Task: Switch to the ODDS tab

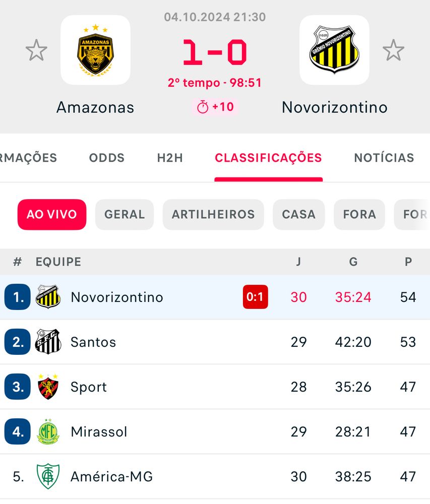Action: [x=107, y=158]
